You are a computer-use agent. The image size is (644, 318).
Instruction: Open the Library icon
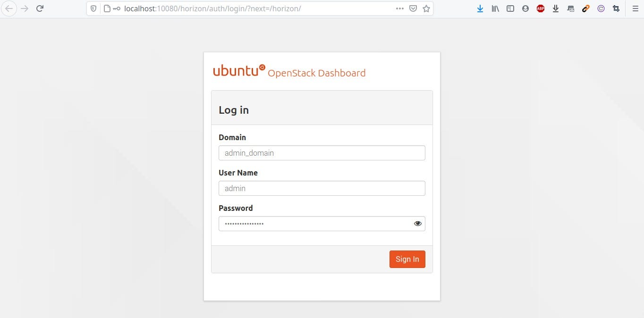click(495, 8)
